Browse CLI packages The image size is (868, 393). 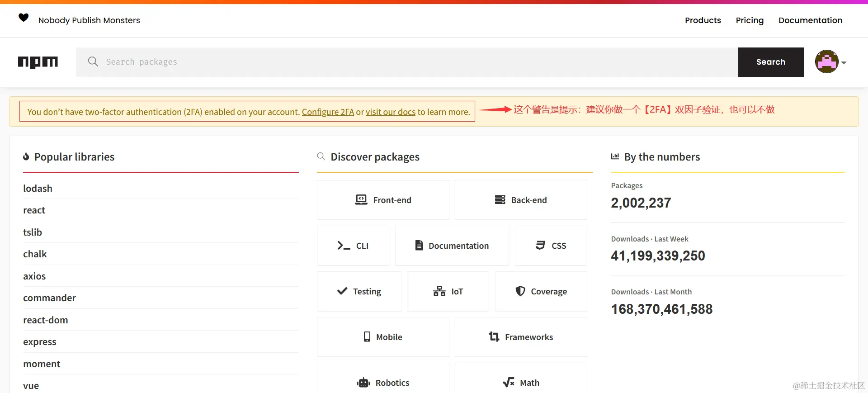pyautogui.click(x=353, y=246)
